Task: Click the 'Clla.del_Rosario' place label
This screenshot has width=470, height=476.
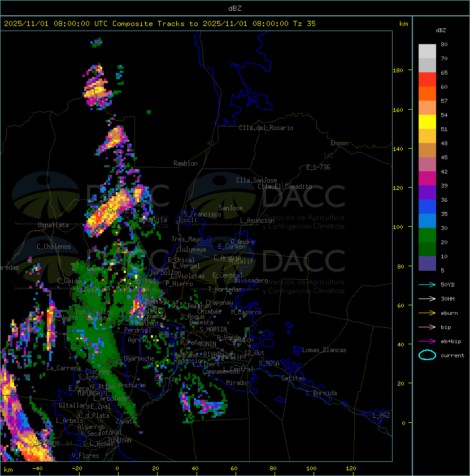Action: tap(266, 128)
